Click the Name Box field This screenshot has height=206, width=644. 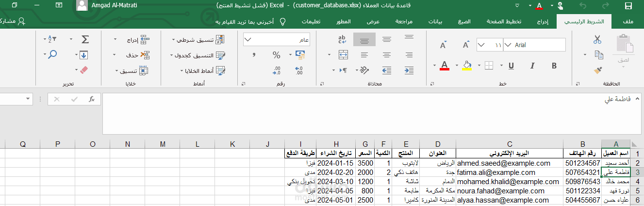(x=16, y=99)
